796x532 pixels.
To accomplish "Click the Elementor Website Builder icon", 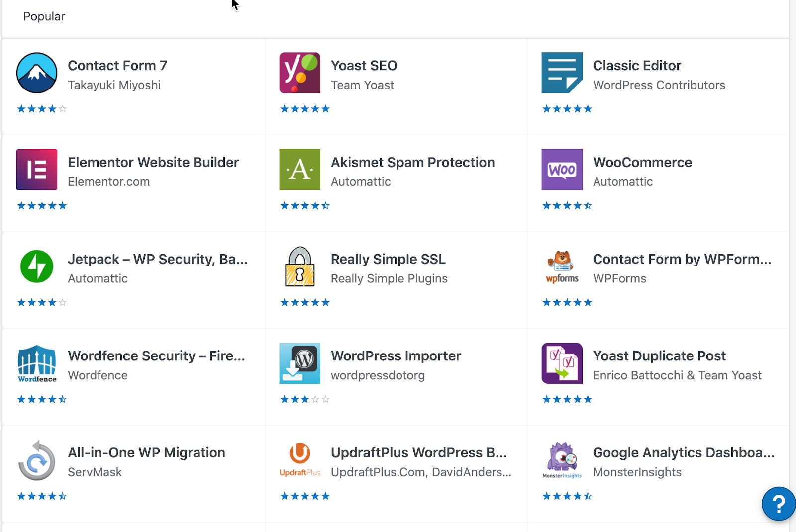I will coord(37,170).
